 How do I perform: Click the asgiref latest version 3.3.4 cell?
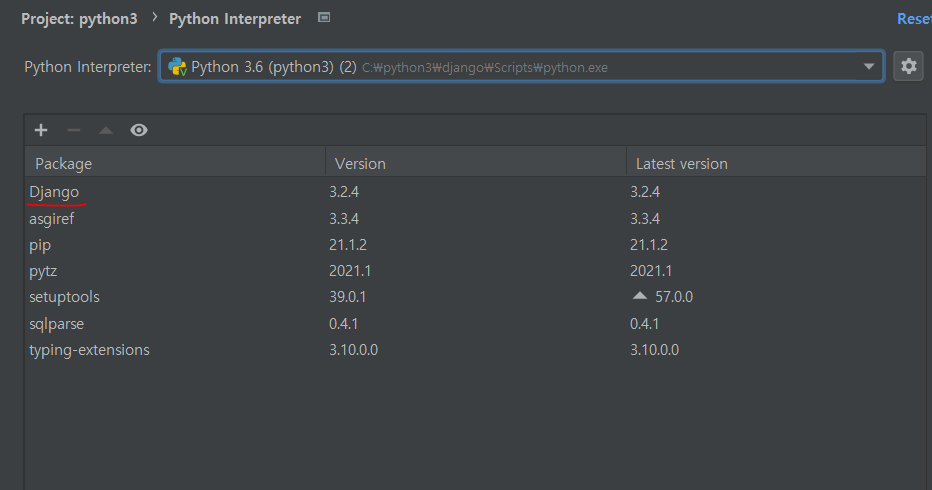tap(645, 219)
